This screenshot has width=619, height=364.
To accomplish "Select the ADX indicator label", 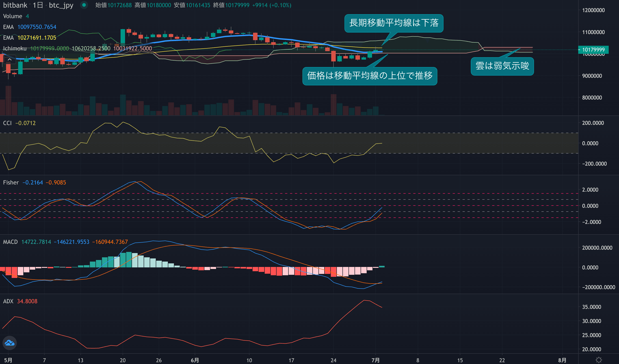I will pyautogui.click(x=8, y=301).
